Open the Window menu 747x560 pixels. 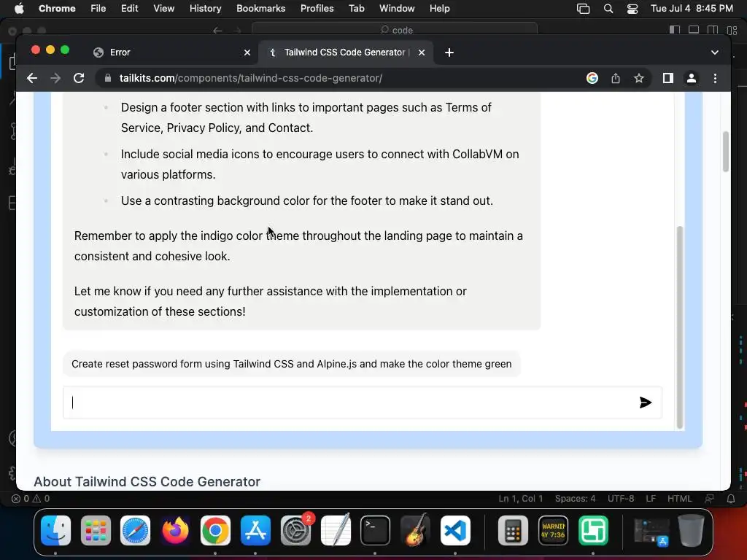pos(397,8)
